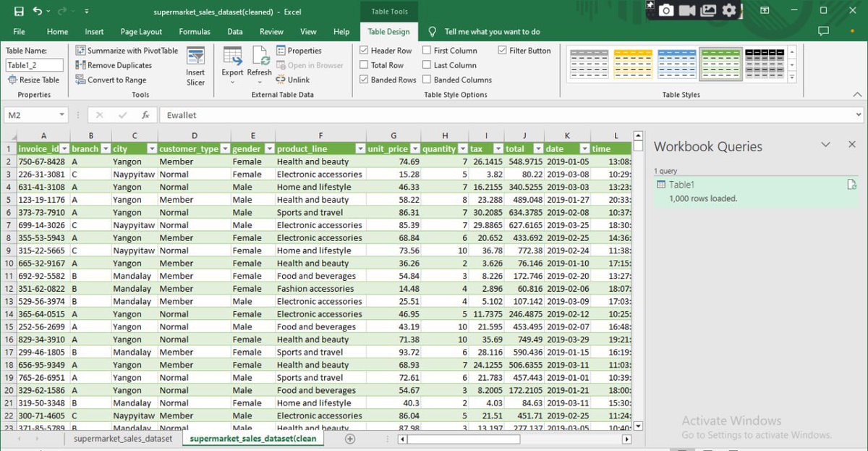
Task: Switch to the Formulas tab
Action: (195, 32)
